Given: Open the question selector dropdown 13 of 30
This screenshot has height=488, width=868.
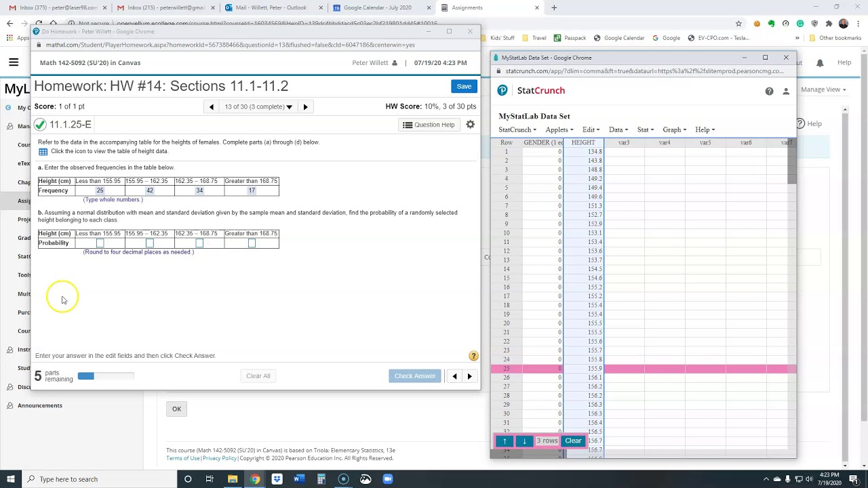Looking at the screenshot, I should pyautogui.click(x=258, y=107).
